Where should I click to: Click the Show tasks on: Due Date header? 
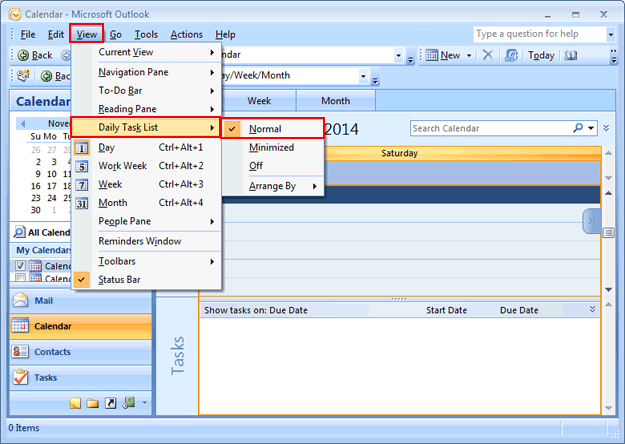click(256, 310)
